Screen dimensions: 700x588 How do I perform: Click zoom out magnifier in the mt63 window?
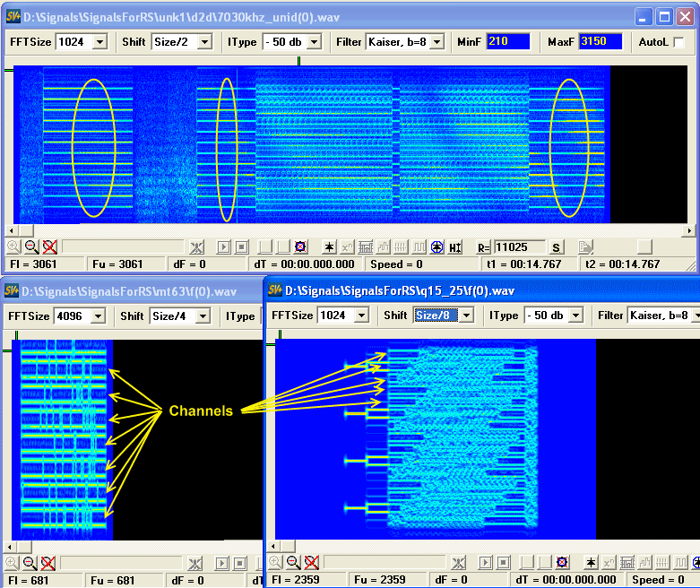(x=30, y=563)
